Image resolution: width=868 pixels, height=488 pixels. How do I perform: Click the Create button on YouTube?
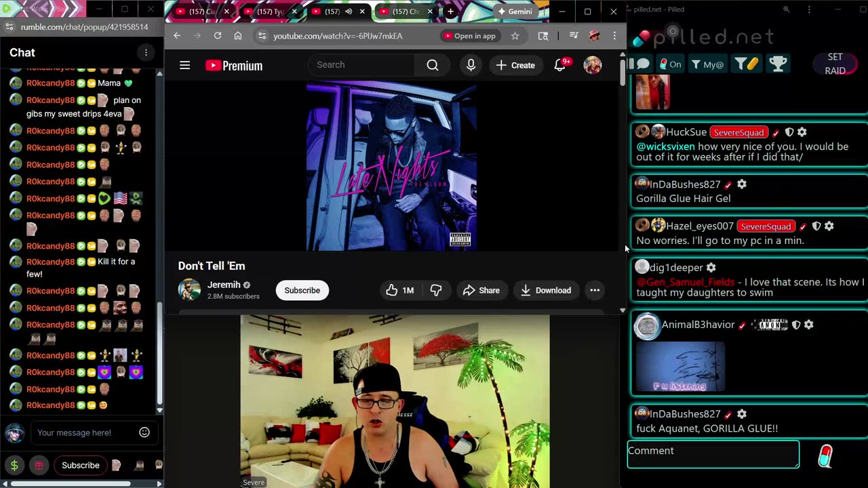coord(515,65)
